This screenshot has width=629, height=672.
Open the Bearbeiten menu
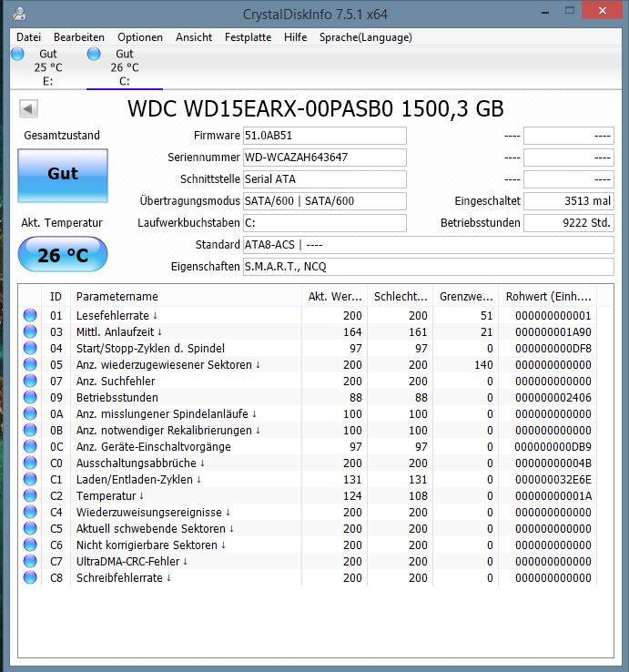click(79, 37)
